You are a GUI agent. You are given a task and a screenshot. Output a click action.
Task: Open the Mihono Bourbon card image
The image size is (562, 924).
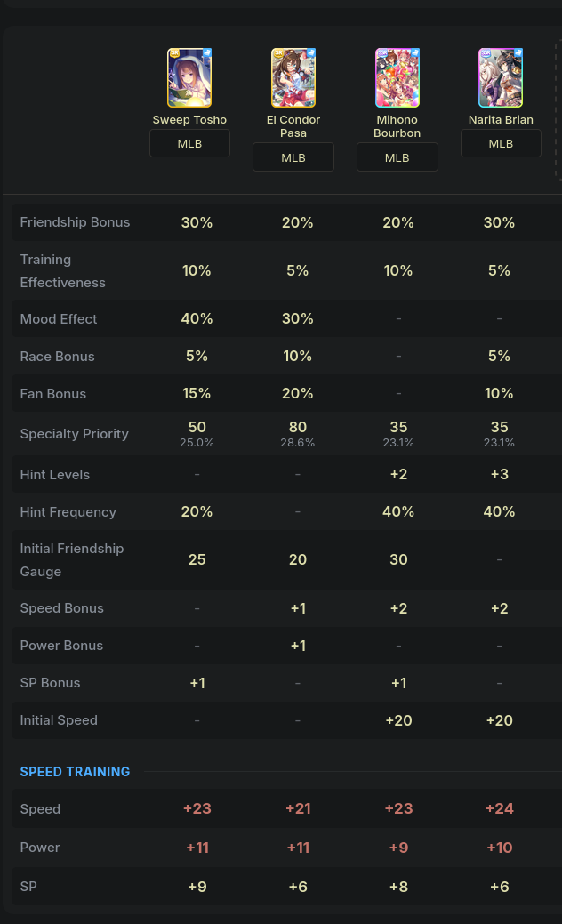397,77
